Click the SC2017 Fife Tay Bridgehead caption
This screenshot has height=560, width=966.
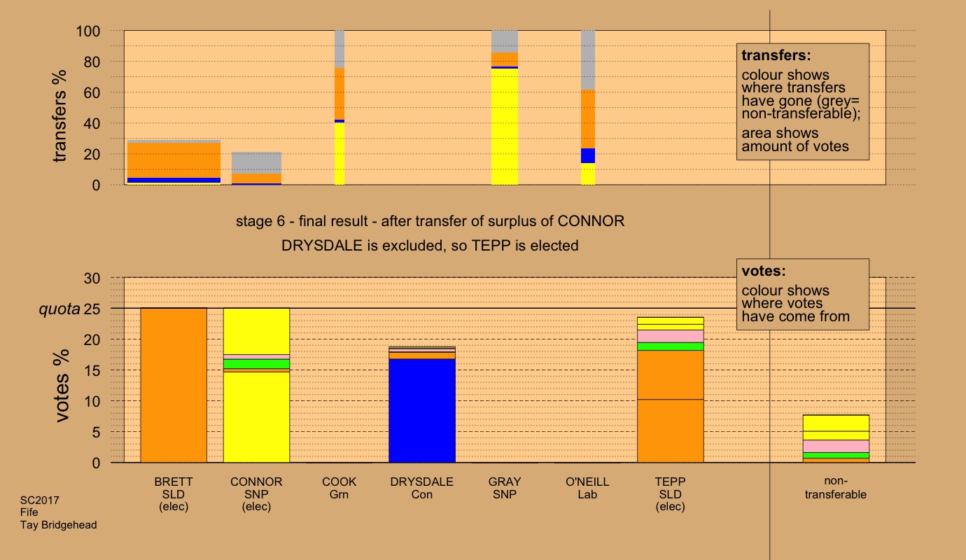pyautogui.click(x=58, y=513)
